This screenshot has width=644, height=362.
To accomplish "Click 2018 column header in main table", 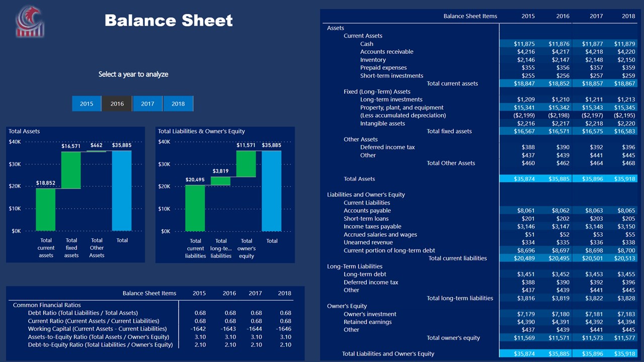I will coord(628,16).
